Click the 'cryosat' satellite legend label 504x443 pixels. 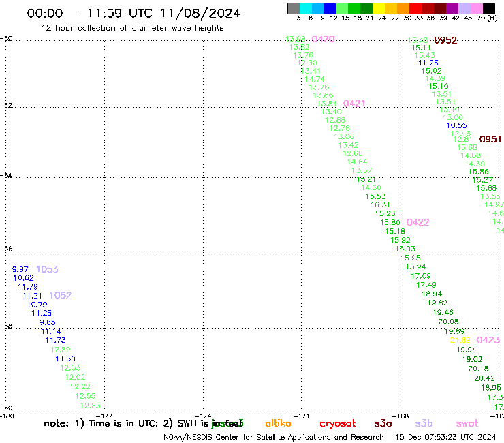(x=338, y=424)
